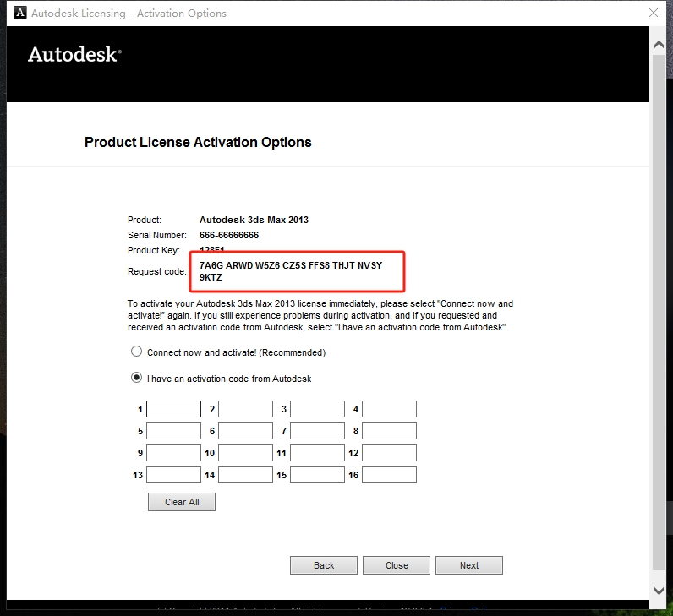Image resolution: width=673 pixels, height=616 pixels.
Task: Click the Autodesk logo in the header
Action: click(74, 55)
